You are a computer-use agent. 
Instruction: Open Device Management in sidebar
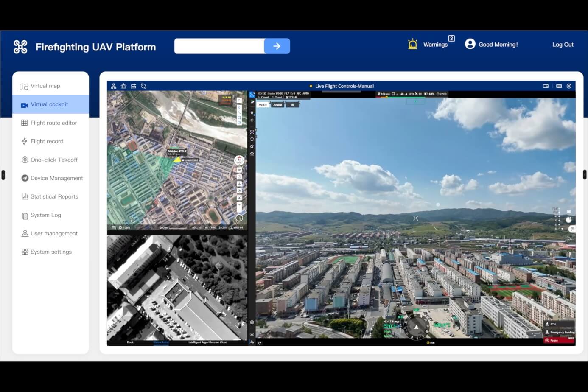(56, 178)
